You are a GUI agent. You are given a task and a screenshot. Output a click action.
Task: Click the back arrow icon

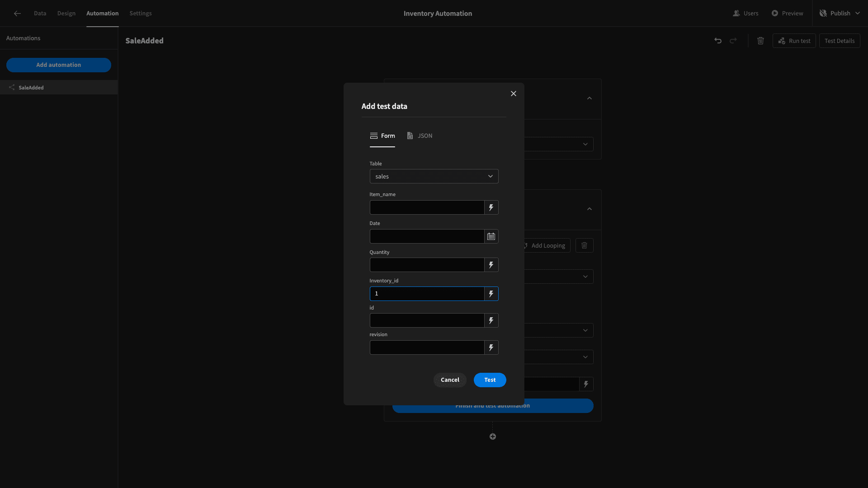pos(17,14)
